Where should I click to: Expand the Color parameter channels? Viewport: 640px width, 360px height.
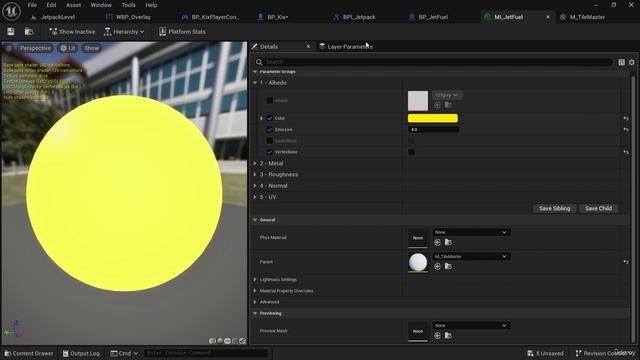[x=262, y=118]
